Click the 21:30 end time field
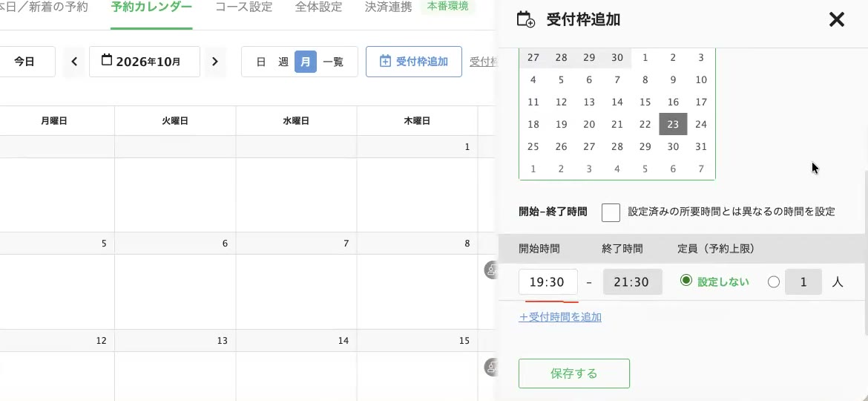Screen dimensions: 868x401 coord(632,282)
